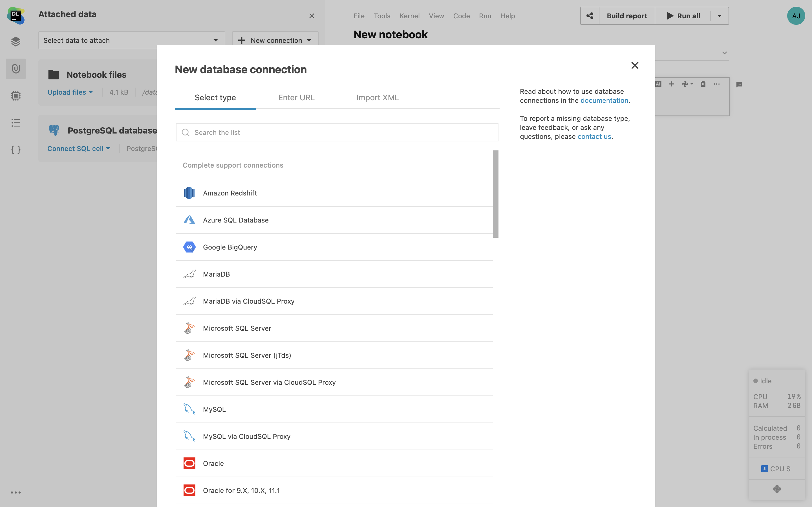Open the computation chip sidebar icon
The width and height of the screenshot is (812, 507).
[16, 96]
